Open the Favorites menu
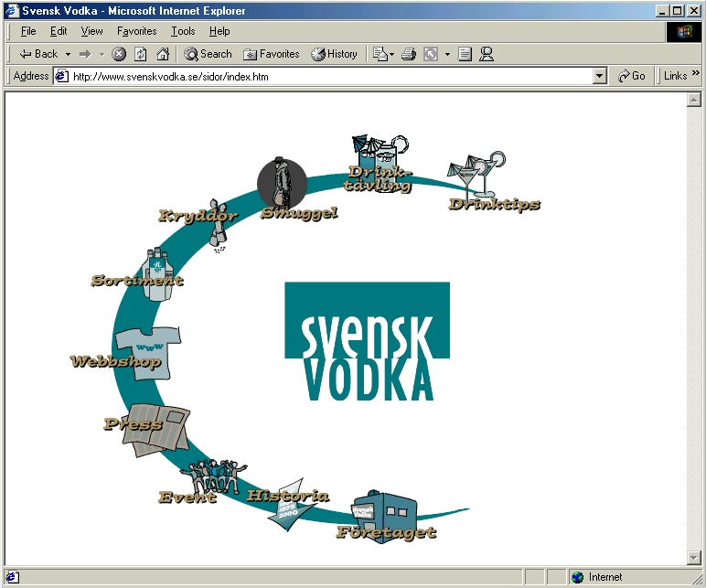Screen dimensions: 706x588 pyautogui.click(x=136, y=31)
